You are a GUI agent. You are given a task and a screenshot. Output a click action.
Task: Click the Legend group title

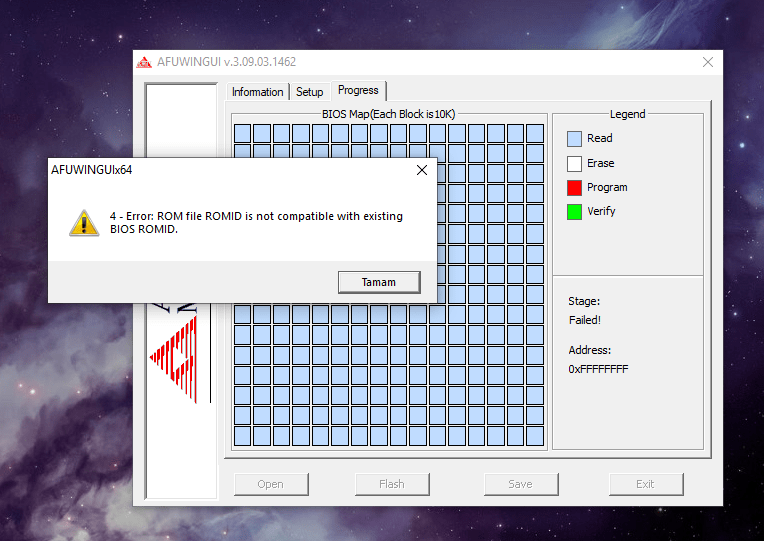[x=628, y=114]
